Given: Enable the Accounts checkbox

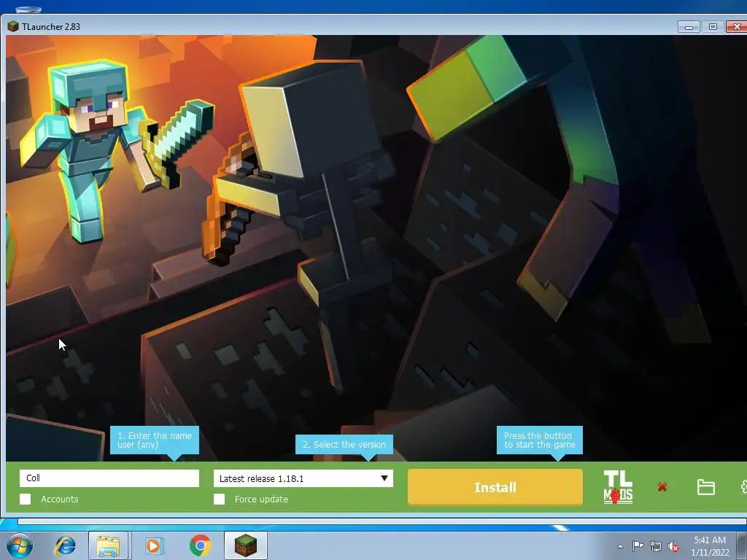Looking at the screenshot, I should (26, 499).
